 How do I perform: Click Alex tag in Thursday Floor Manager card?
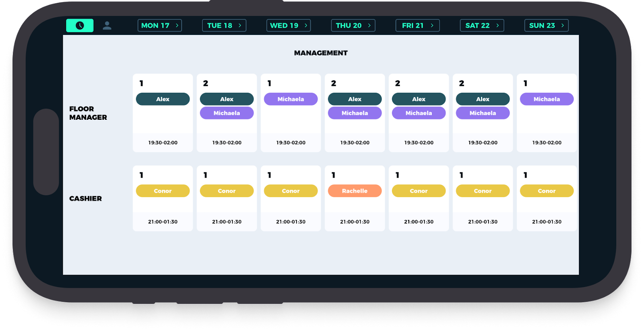pos(355,99)
